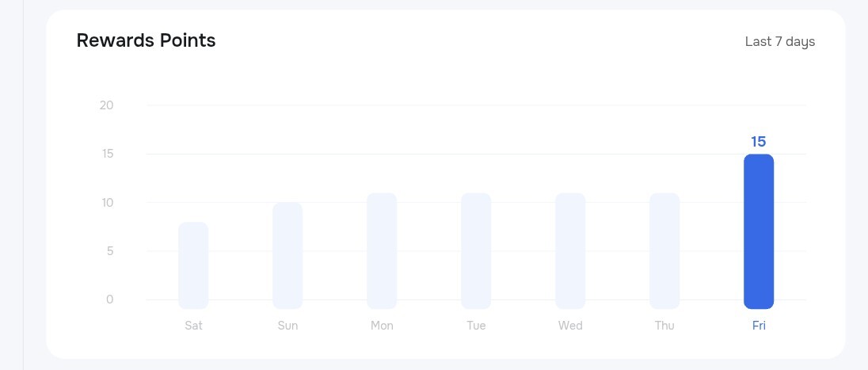This screenshot has height=370, width=868.
Task: Select the Tuesday rewards bar
Action: [476, 250]
